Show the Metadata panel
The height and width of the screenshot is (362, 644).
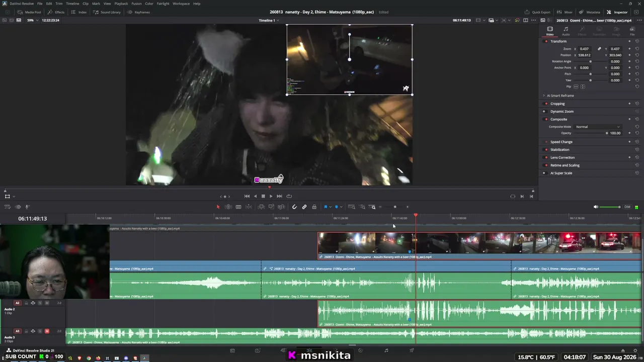click(x=590, y=12)
